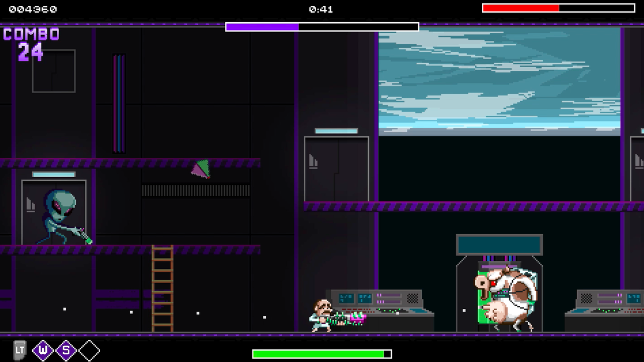Click the teal screen above boss pod

point(499,245)
